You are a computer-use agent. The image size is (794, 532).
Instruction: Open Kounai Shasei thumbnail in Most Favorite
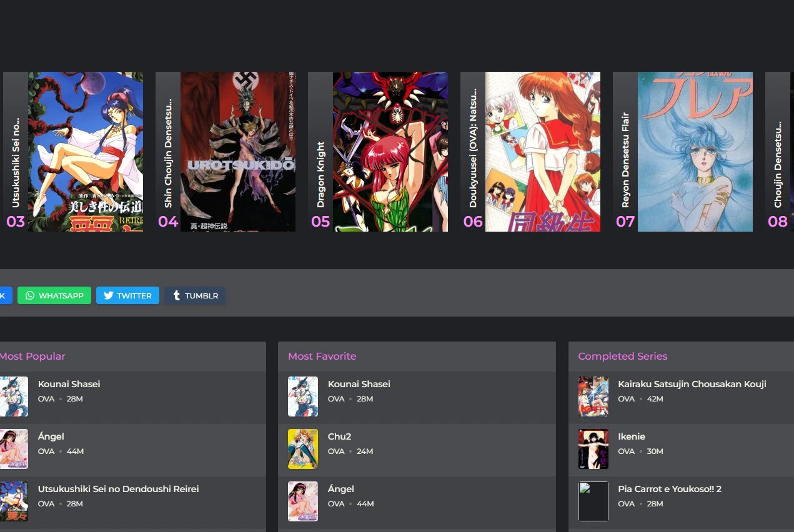(302, 396)
